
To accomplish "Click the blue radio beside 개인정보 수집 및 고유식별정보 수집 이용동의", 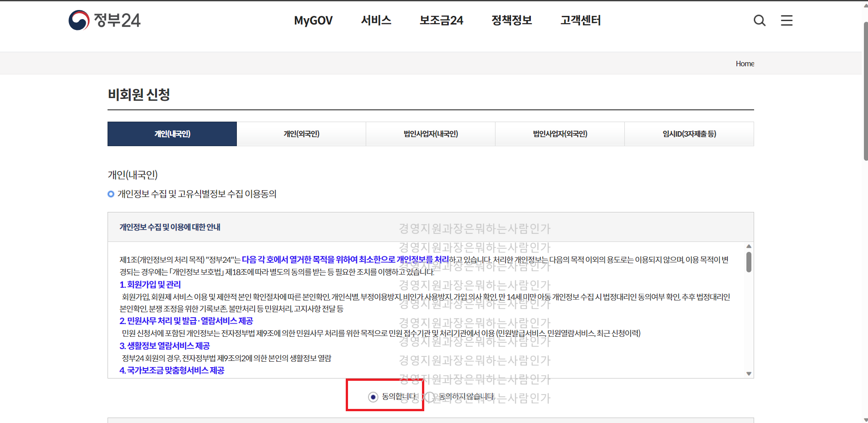I will [x=110, y=194].
